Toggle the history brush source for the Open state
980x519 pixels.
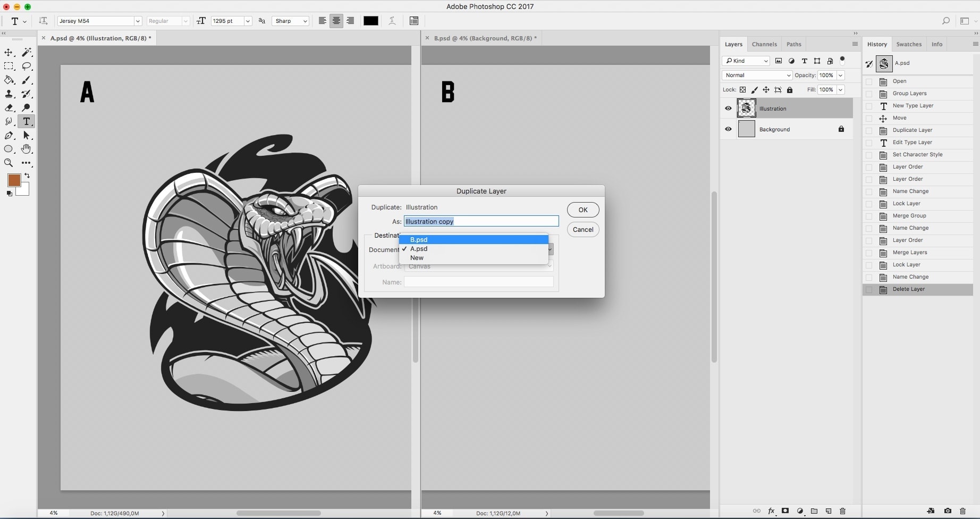tap(869, 81)
